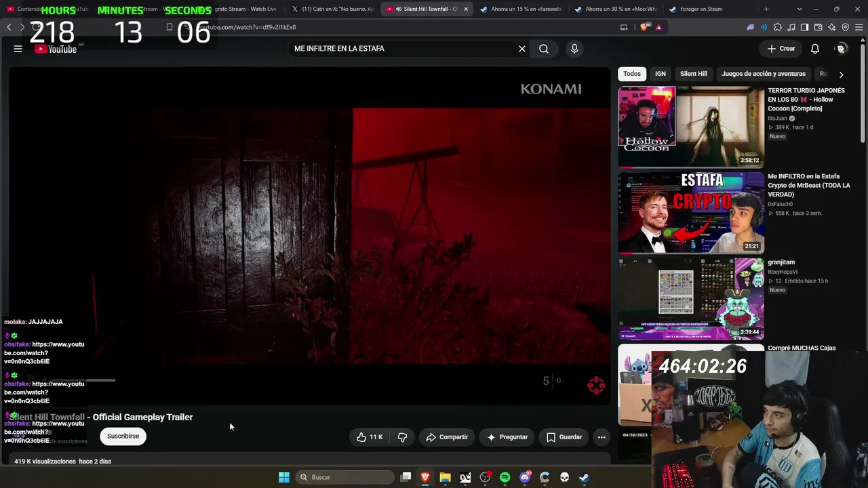Open a new browser tab

[766, 9]
